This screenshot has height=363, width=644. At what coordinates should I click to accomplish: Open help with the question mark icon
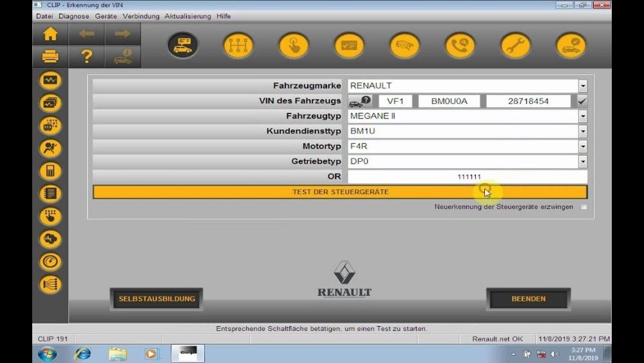(x=86, y=56)
